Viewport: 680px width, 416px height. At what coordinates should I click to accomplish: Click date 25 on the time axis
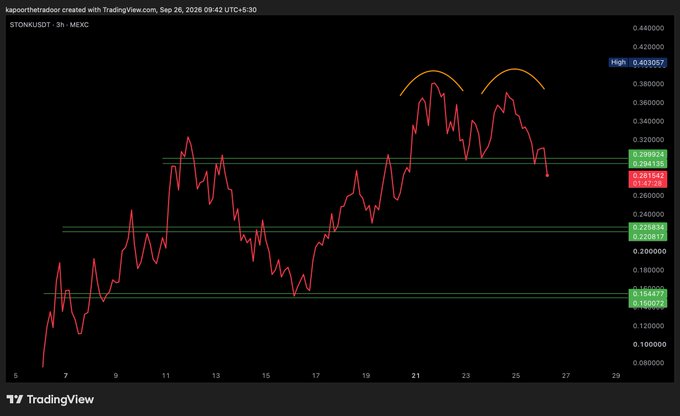point(516,376)
